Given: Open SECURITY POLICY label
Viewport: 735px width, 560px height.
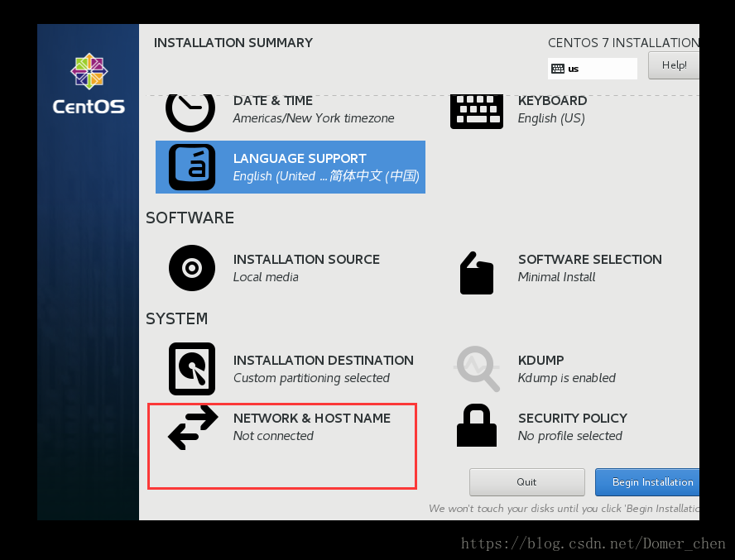Looking at the screenshot, I should (573, 418).
